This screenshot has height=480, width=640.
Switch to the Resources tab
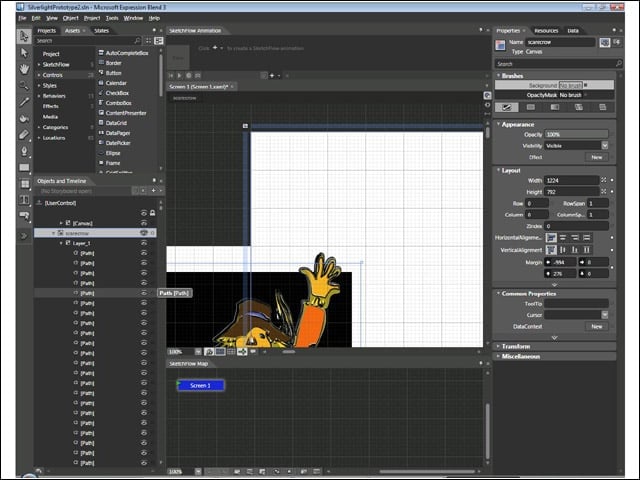[546, 31]
